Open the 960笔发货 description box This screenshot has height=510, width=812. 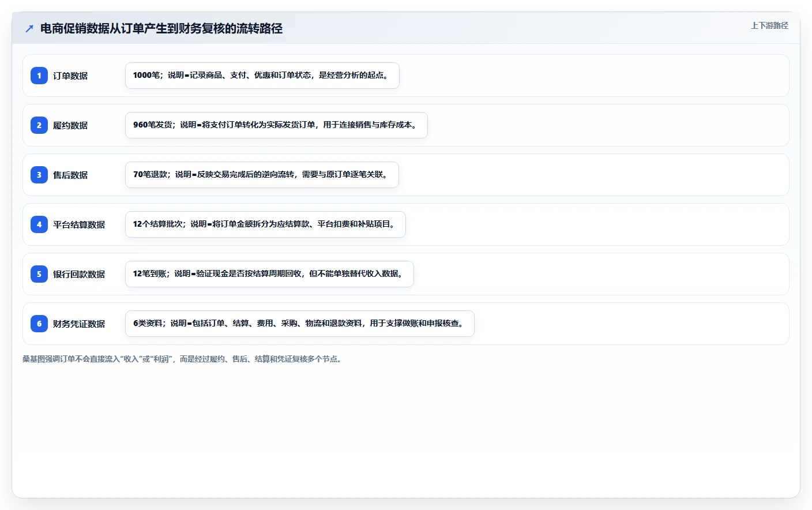[x=276, y=125]
